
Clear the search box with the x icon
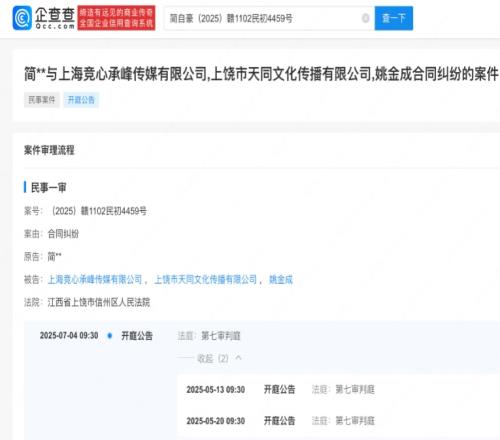[366, 18]
